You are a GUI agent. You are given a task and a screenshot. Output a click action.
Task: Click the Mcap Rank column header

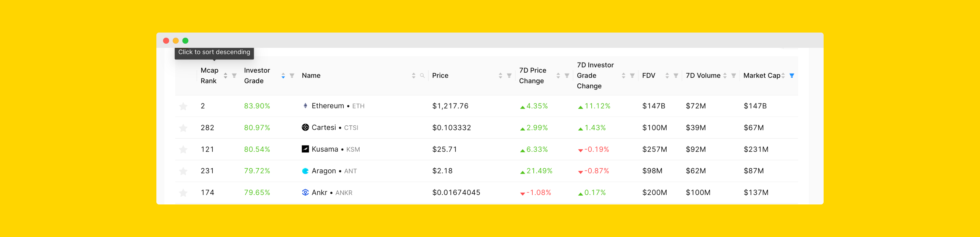(209, 76)
